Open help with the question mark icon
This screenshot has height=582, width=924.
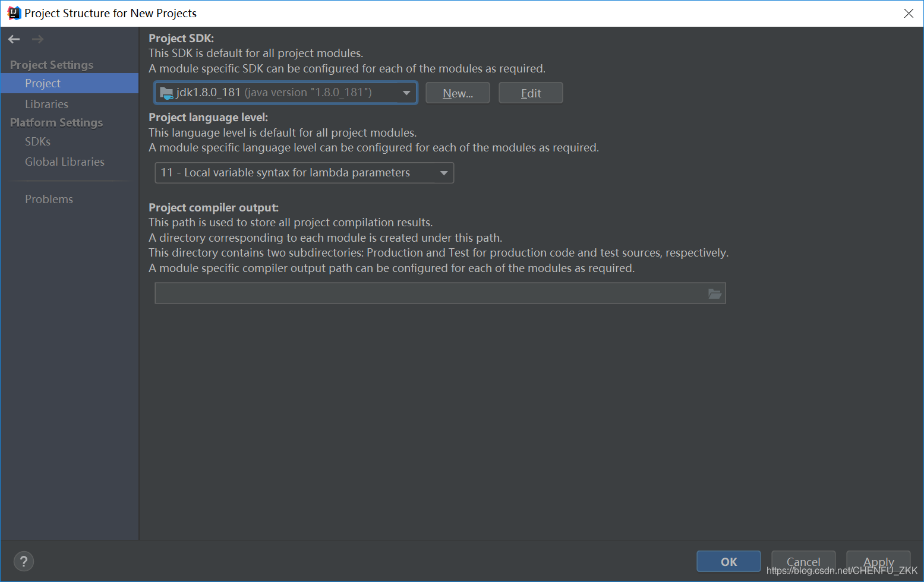click(x=24, y=561)
